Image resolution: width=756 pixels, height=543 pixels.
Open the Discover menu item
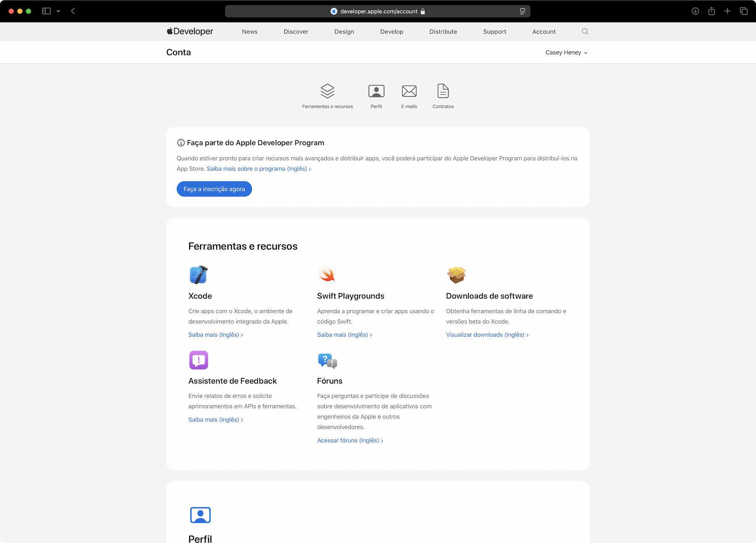tap(296, 32)
